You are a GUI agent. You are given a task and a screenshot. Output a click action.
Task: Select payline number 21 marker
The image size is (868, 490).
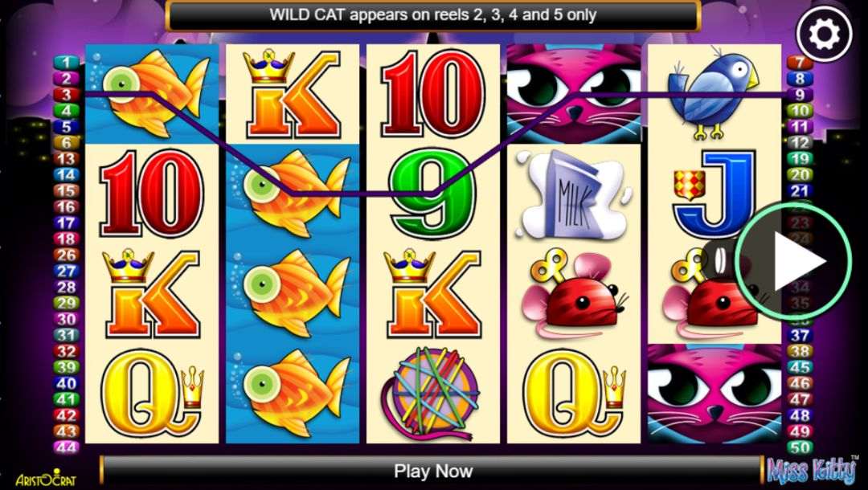click(800, 191)
